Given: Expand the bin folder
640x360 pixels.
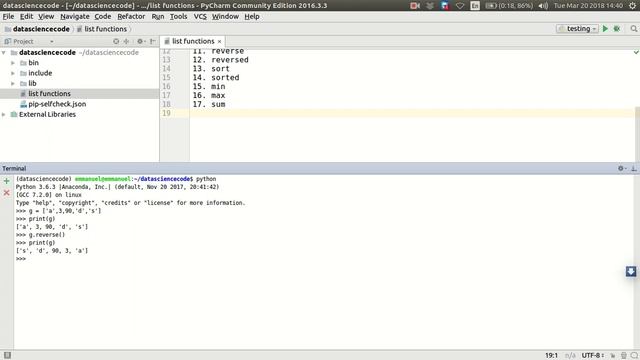Looking at the screenshot, I should pyautogui.click(x=13, y=63).
